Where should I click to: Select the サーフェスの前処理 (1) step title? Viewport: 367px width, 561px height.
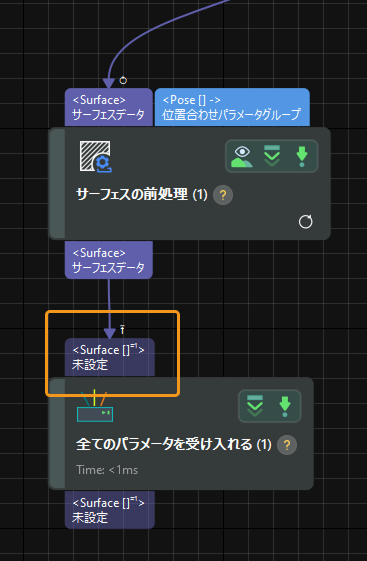click(x=142, y=195)
